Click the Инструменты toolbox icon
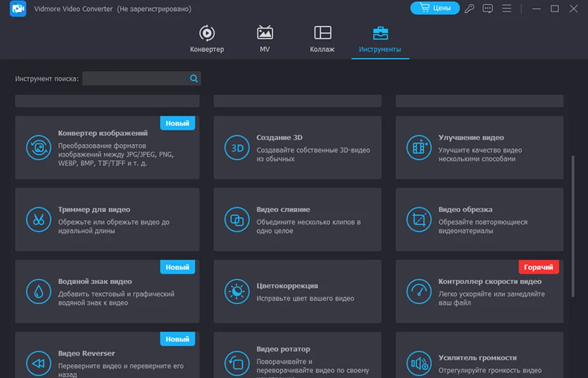 [x=381, y=33]
